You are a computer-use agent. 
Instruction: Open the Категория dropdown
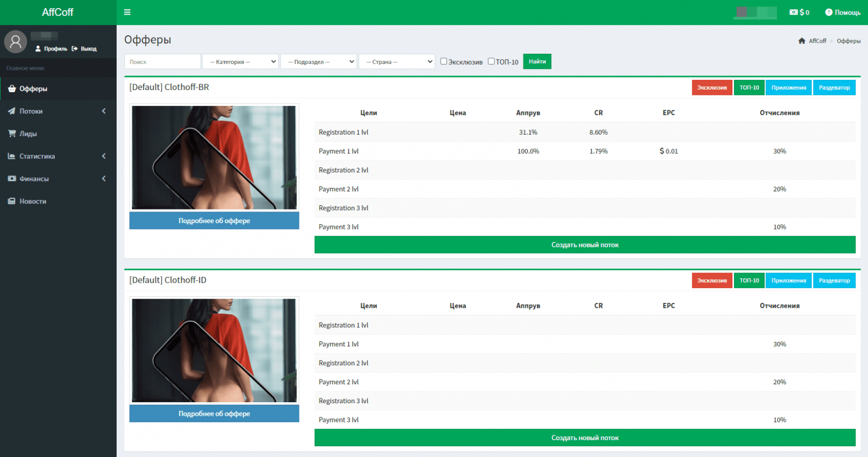pyautogui.click(x=240, y=62)
